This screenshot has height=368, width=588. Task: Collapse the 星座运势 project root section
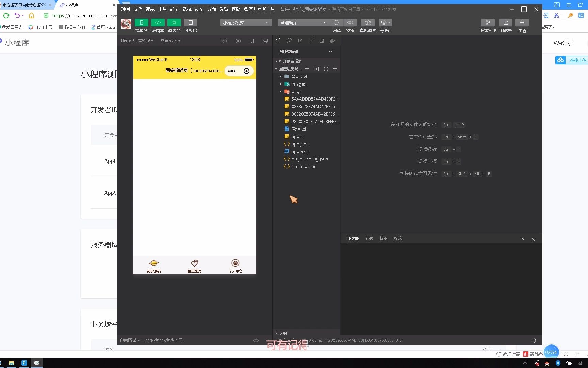click(x=288, y=69)
